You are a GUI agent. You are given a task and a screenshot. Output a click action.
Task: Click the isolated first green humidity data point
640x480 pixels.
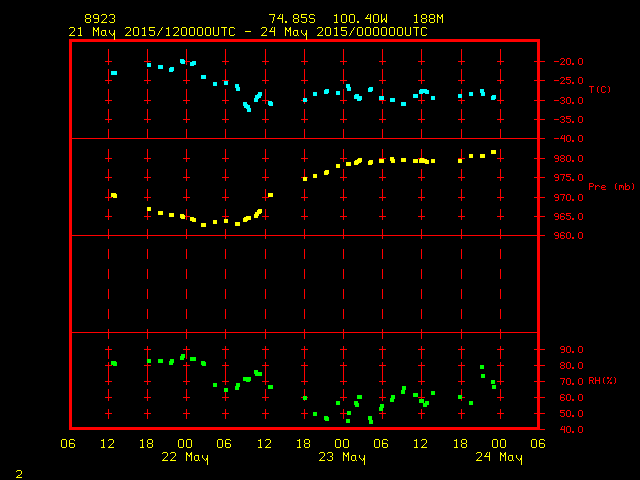click(114, 363)
